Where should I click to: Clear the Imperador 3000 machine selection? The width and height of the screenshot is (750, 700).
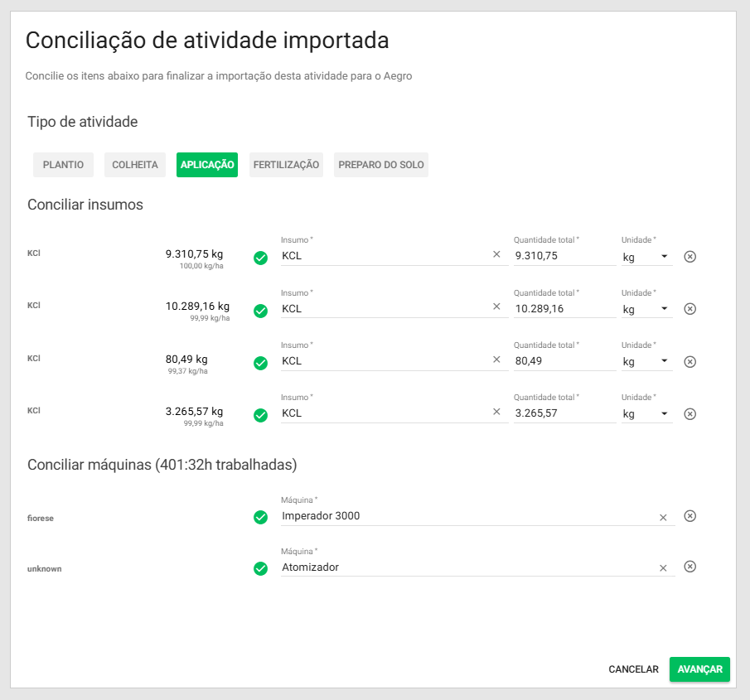coord(663,518)
